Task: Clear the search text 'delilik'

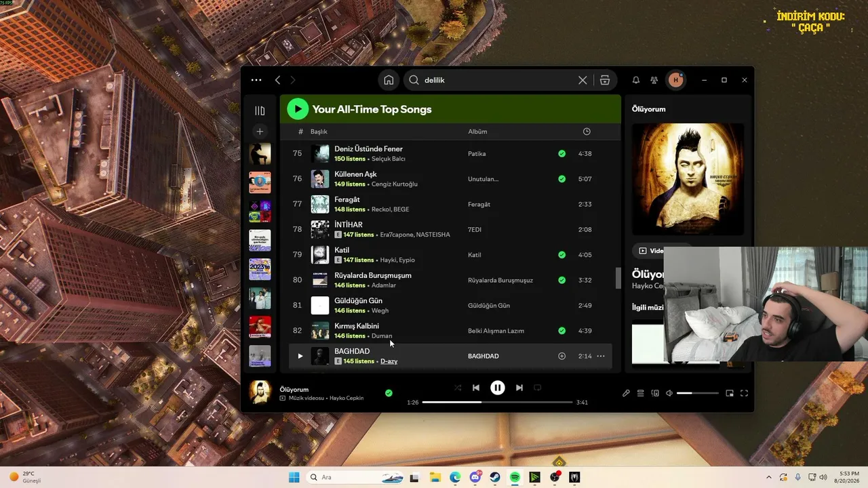Action: pos(583,80)
